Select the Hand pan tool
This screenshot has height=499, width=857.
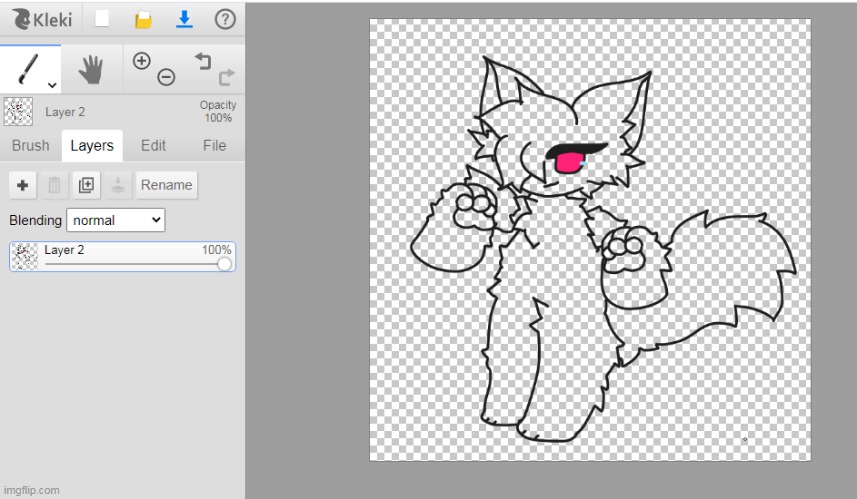pyautogui.click(x=91, y=69)
